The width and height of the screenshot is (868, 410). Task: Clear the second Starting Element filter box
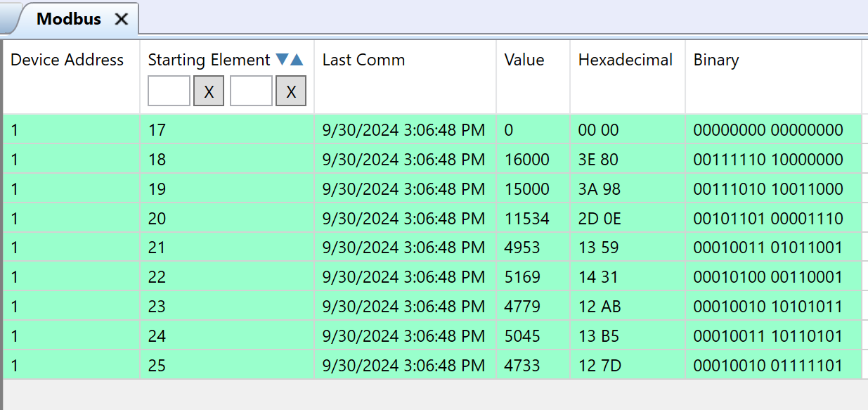(291, 91)
